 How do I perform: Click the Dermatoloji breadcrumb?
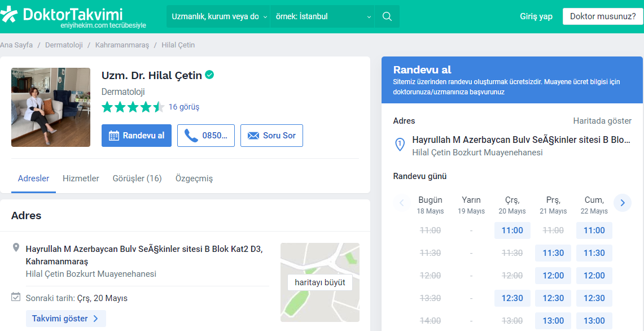point(64,45)
